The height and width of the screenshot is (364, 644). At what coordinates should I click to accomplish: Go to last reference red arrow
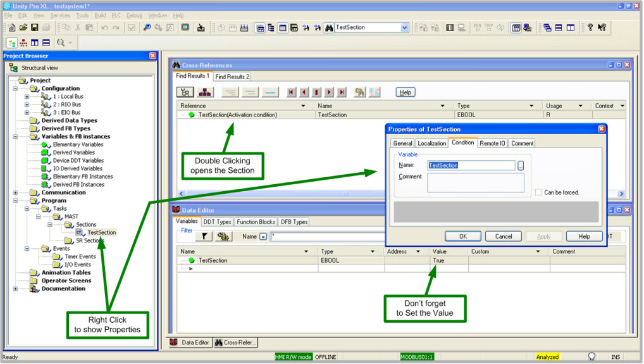[342, 92]
